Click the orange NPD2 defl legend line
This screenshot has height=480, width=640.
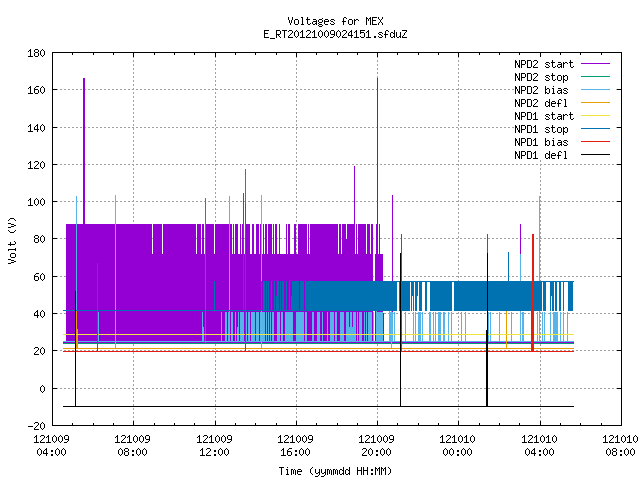coord(595,102)
